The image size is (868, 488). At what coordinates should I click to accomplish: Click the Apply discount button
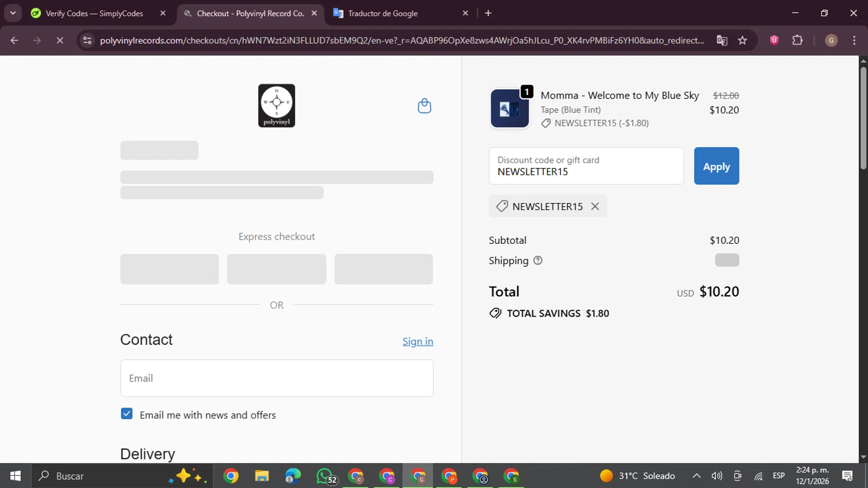tap(716, 166)
